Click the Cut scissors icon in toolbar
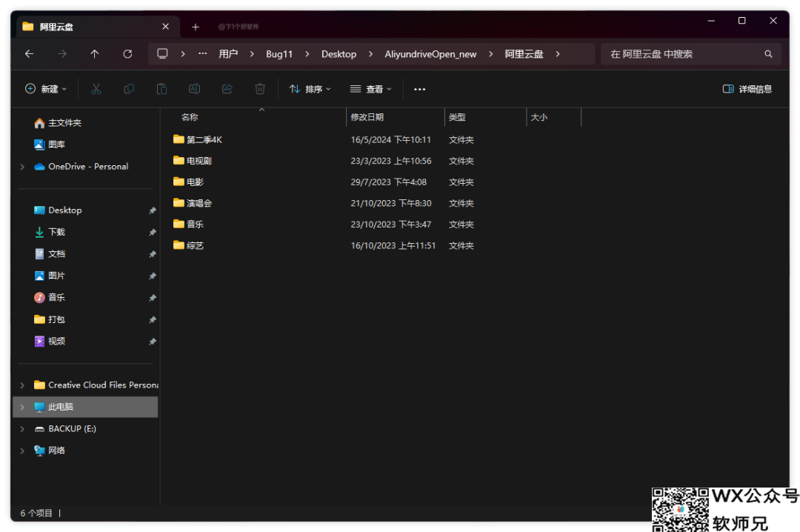This screenshot has width=800, height=532. click(x=96, y=89)
